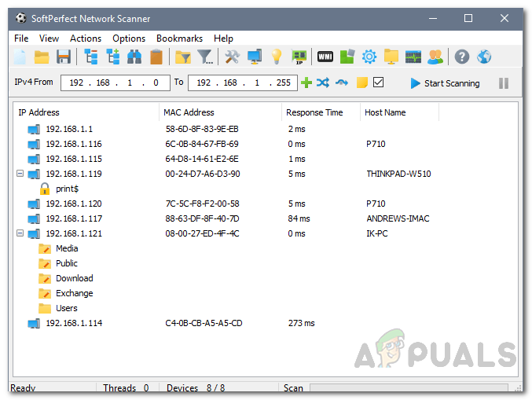Open the Bookmarks menu

179,39
